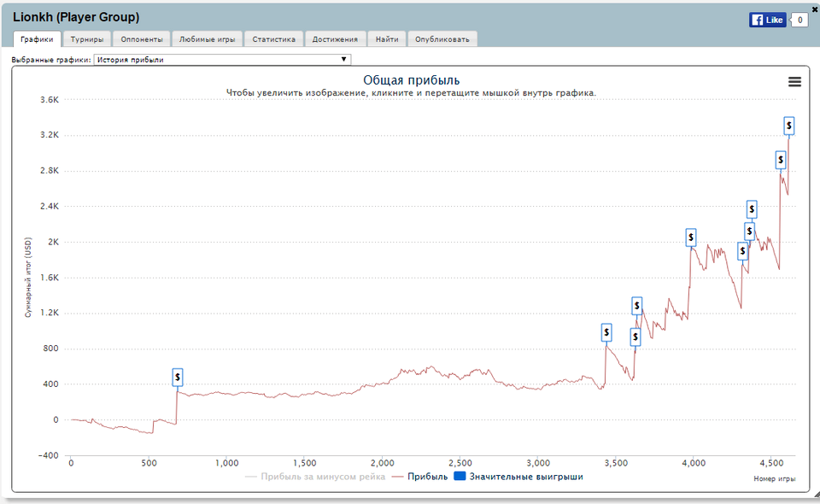820x504 pixels.
Task: Go to the 'Любимые игры' tab
Action: [x=208, y=39]
